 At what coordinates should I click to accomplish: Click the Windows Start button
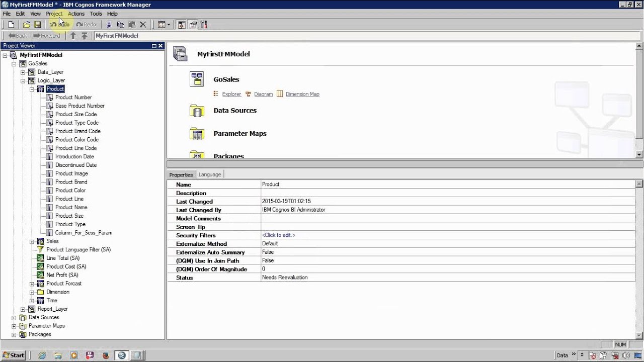(x=14, y=355)
